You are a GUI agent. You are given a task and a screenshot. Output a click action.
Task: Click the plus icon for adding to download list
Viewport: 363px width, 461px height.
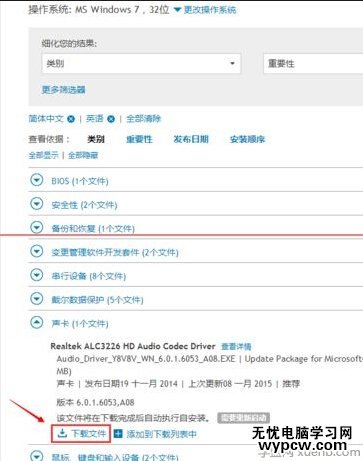coord(118,434)
